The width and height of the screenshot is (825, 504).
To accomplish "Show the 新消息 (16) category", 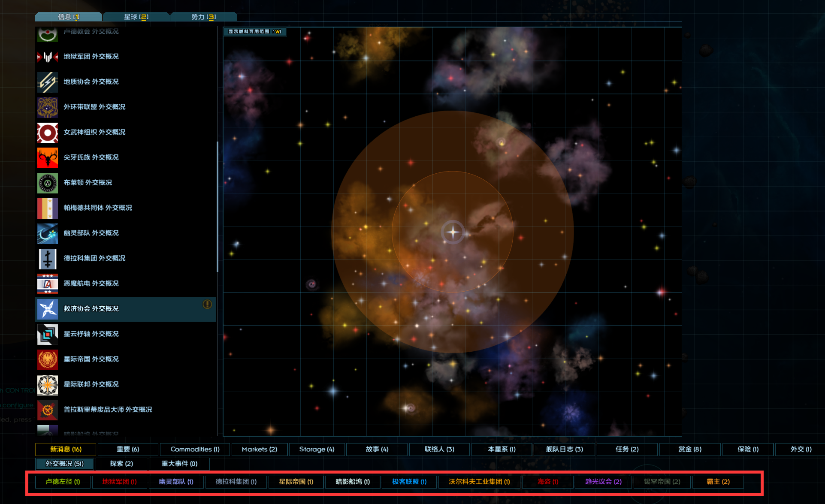I will click(x=66, y=449).
